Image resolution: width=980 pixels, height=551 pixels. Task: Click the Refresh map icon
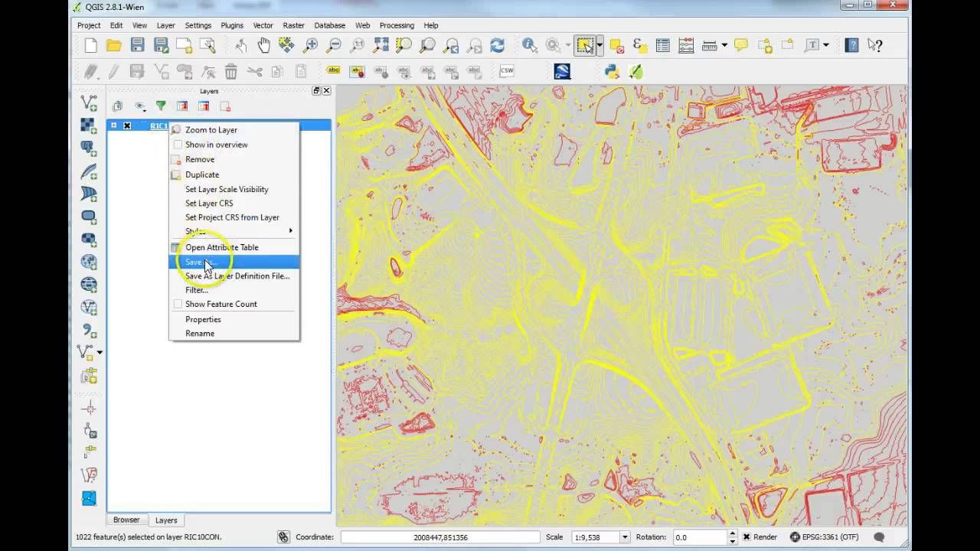(497, 46)
